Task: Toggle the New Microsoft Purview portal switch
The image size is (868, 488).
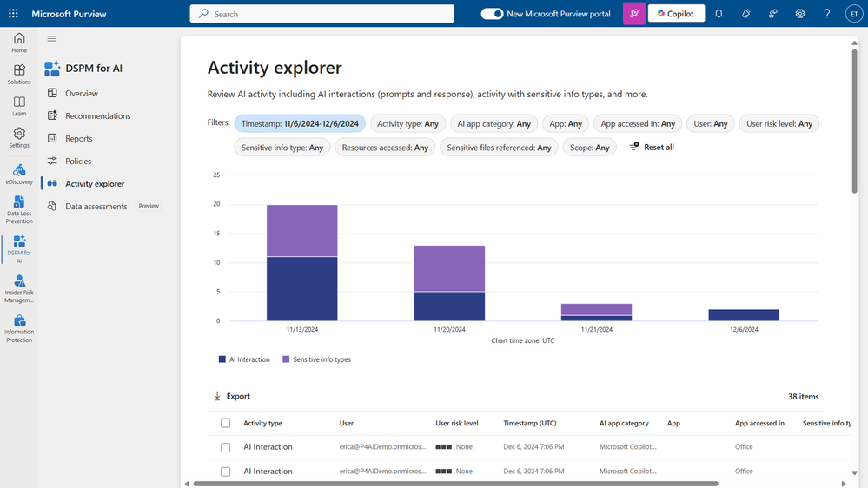Action: point(492,14)
